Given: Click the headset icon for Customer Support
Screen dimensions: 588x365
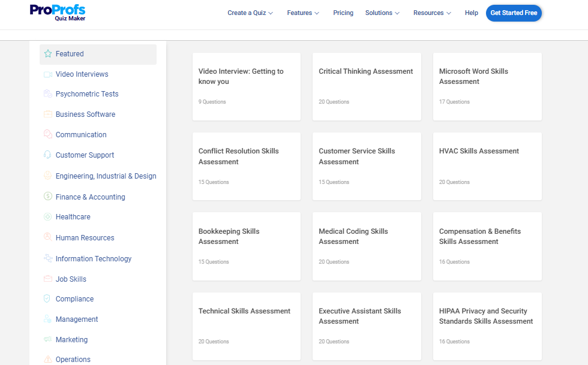Looking at the screenshot, I should (x=48, y=155).
